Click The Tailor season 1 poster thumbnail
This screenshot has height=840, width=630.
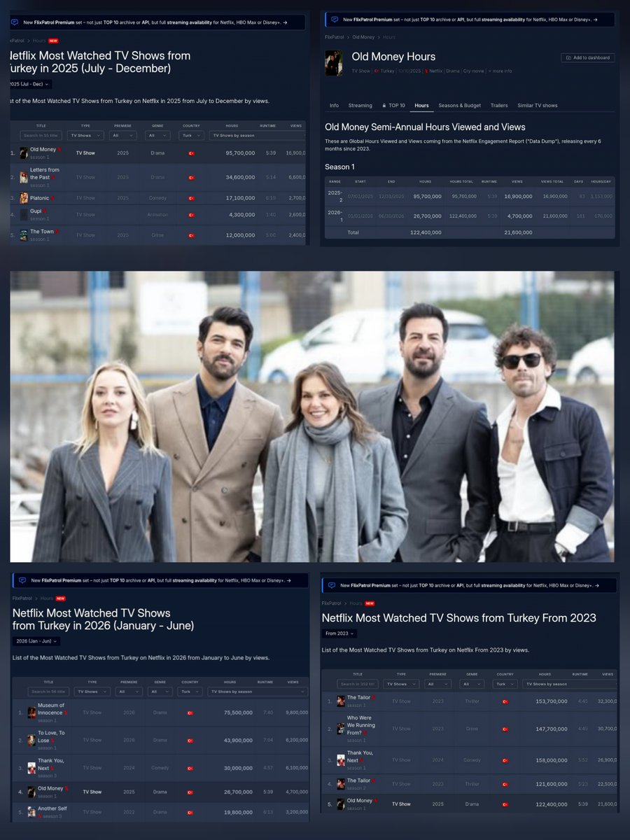[341, 701]
